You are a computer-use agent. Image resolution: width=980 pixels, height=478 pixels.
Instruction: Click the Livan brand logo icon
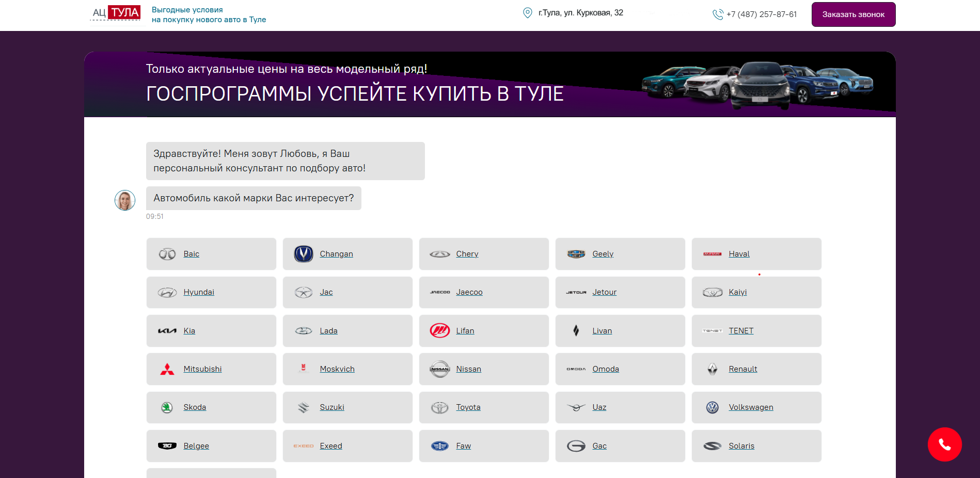click(x=576, y=331)
